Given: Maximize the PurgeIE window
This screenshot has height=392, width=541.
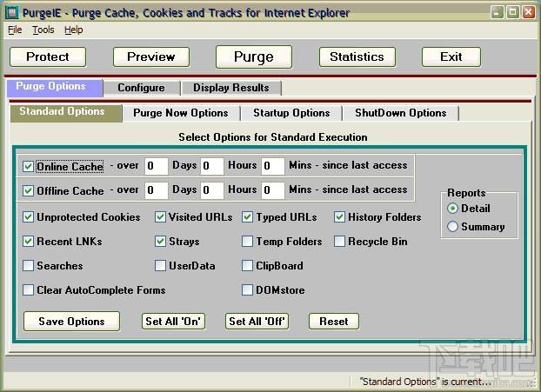Looking at the screenshot, I should pyautogui.click(x=512, y=13).
